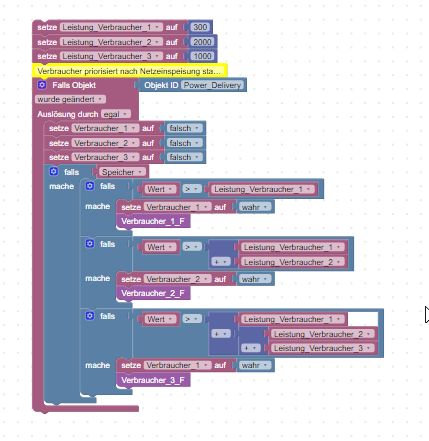
Task: Open Verbraucher_1 dropdown above Verbraucher_3_F call
Action: click(177, 365)
